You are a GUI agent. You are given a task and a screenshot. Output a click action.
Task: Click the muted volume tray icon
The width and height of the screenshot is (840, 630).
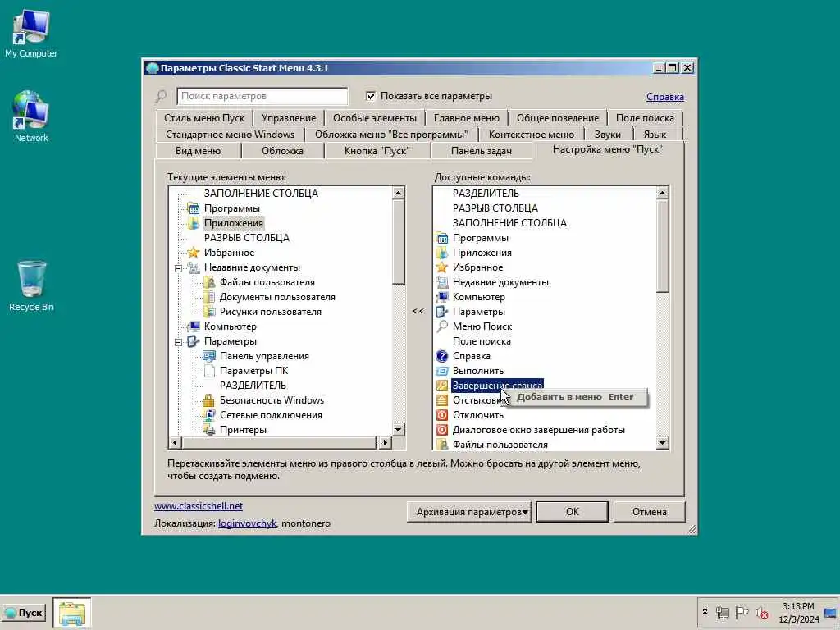tap(761, 612)
